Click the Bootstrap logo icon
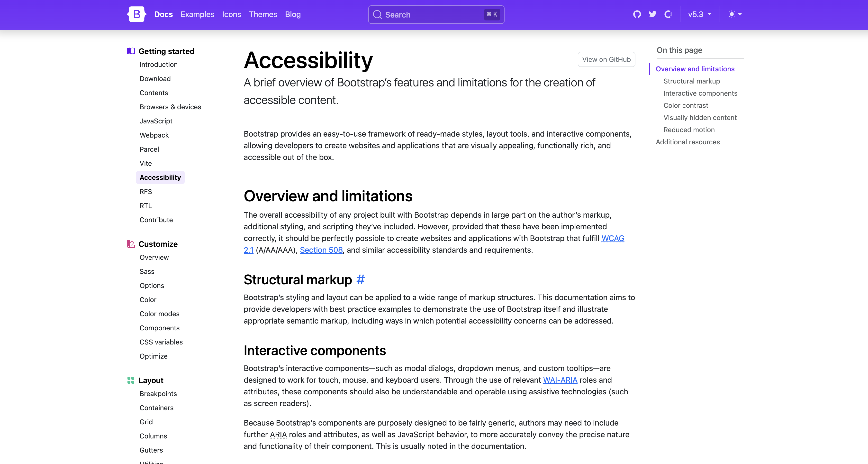Viewport: 868px width, 464px height. 136,14
